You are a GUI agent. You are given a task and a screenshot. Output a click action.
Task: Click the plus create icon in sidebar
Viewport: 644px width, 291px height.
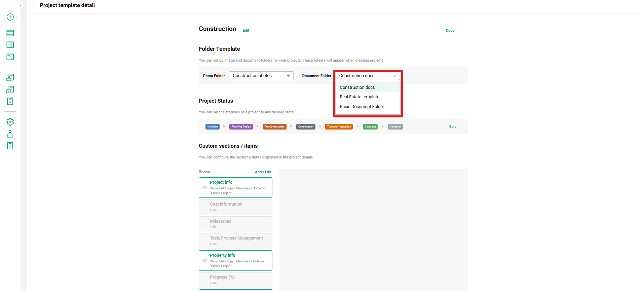coord(10,17)
